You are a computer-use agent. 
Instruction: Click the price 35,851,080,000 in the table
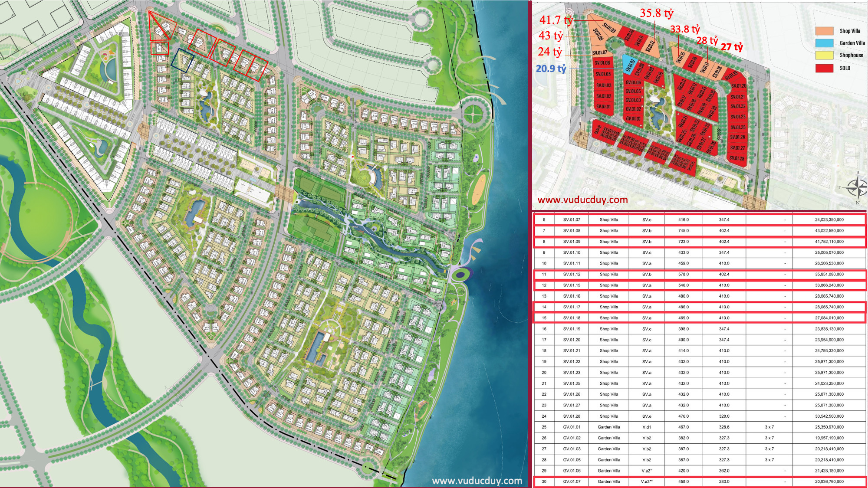click(829, 274)
